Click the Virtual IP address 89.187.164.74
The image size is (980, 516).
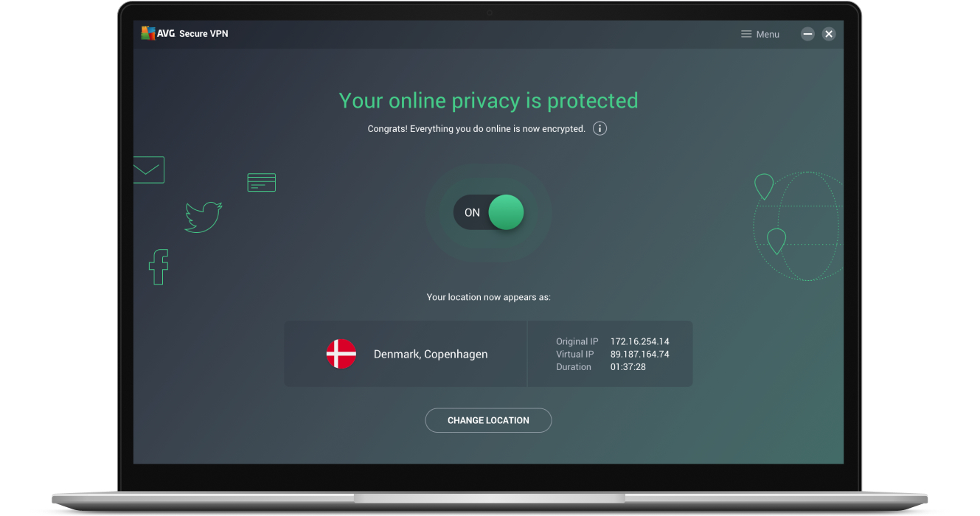(x=640, y=355)
